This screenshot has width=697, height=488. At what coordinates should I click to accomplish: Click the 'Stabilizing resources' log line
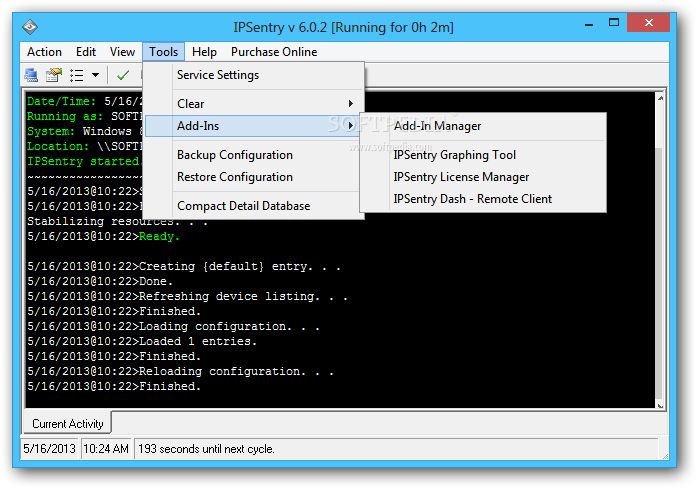tap(117, 222)
